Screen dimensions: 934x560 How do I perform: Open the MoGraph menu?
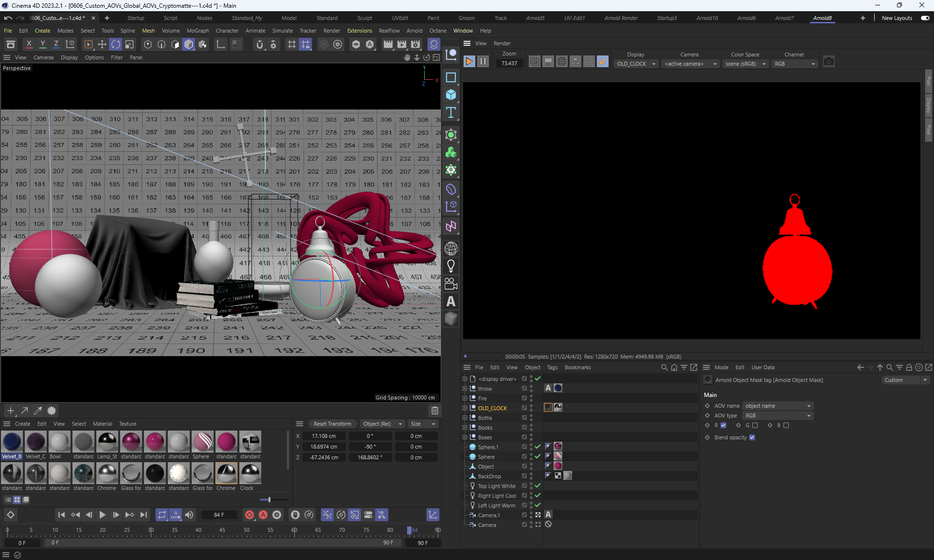tap(198, 31)
